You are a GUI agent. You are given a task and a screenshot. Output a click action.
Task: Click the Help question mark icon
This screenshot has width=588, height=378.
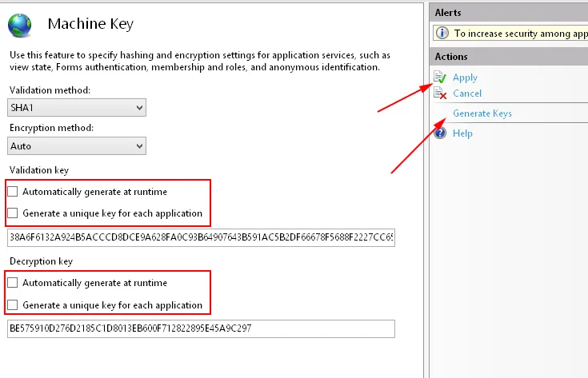click(x=441, y=133)
